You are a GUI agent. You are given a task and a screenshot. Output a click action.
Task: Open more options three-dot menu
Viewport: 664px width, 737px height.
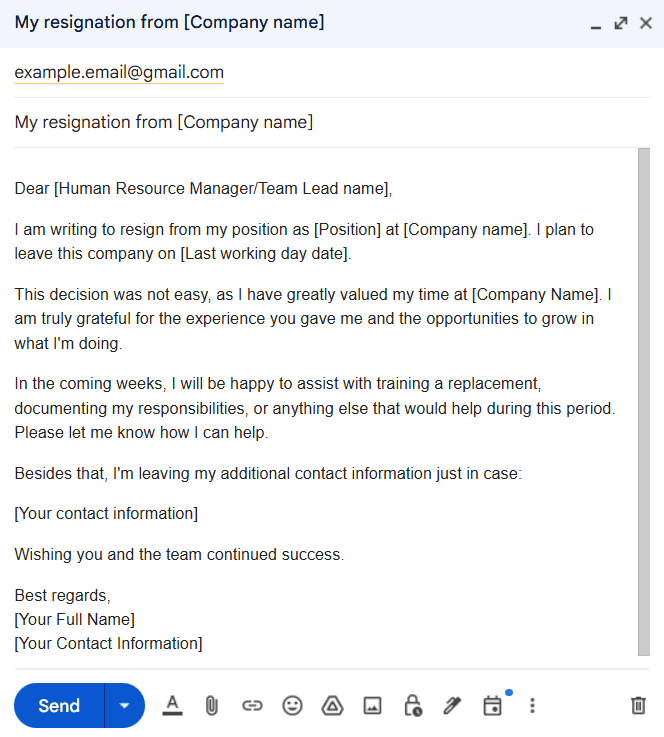(x=532, y=705)
